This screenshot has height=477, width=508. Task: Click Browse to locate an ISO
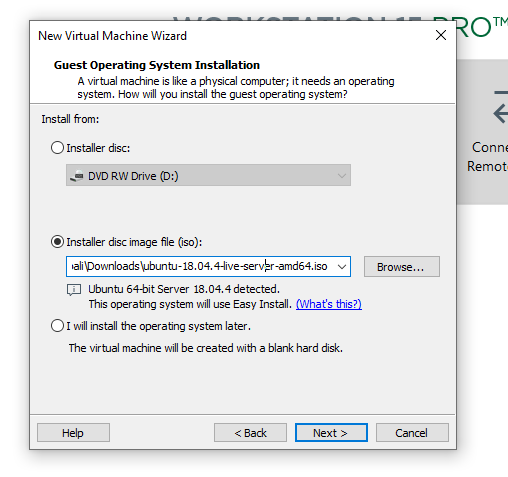coord(402,267)
